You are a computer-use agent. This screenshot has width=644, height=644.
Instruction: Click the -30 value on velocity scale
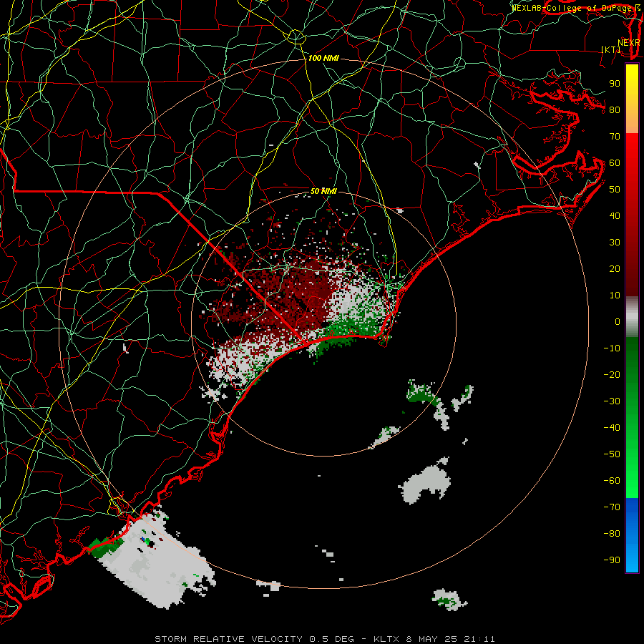(x=612, y=401)
